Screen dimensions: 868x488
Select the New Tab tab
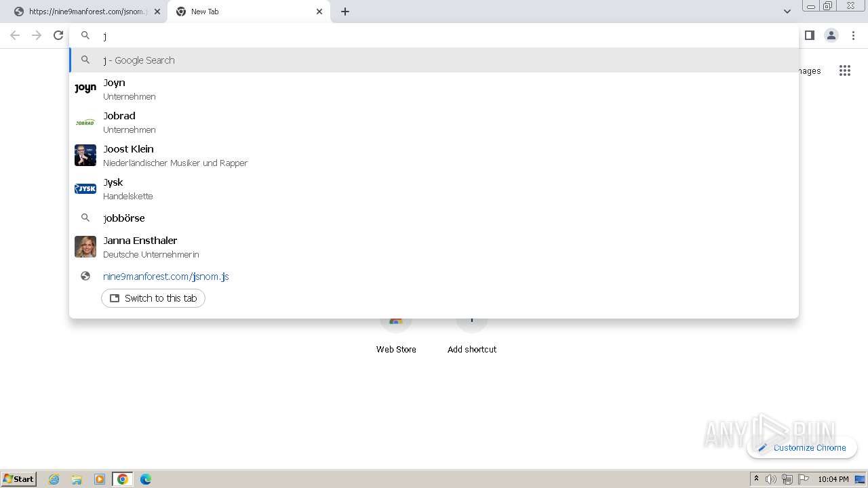[249, 12]
